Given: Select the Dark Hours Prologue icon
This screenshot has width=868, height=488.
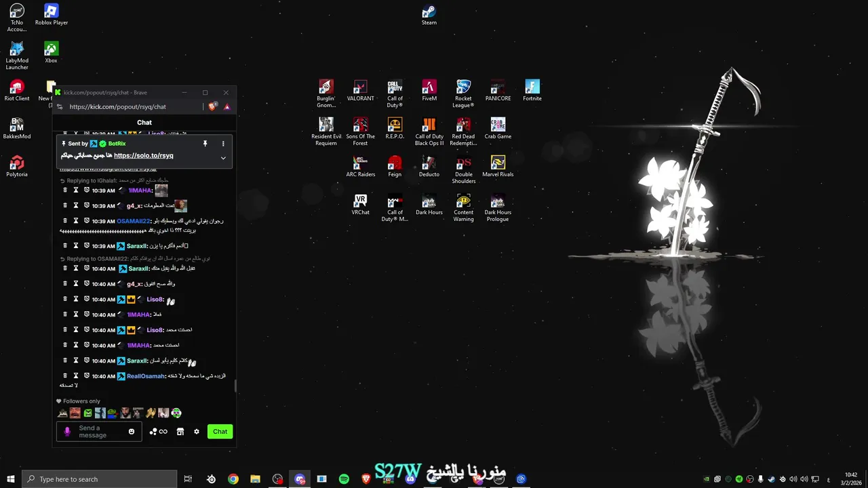Looking at the screenshot, I should click(x=498, y=207).
